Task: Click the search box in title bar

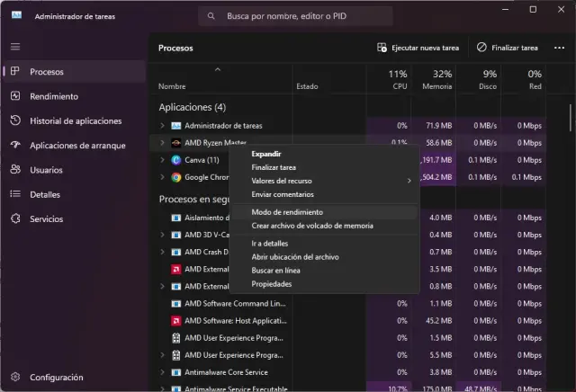Action: pos(295,16)
